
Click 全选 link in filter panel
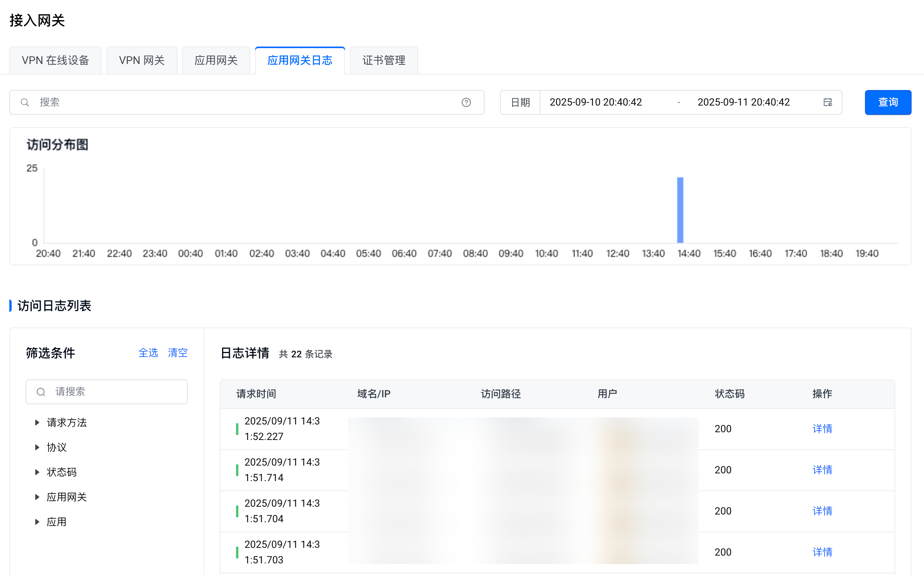click(148, 353)
